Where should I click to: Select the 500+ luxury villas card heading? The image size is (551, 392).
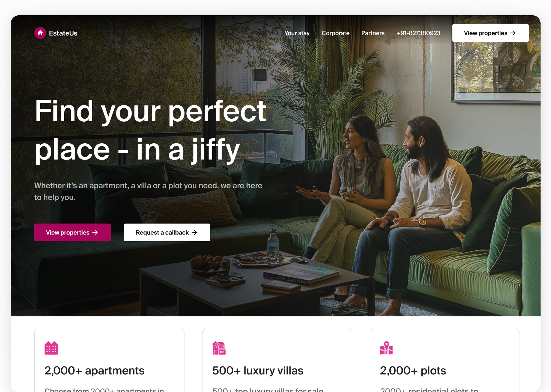258,370
